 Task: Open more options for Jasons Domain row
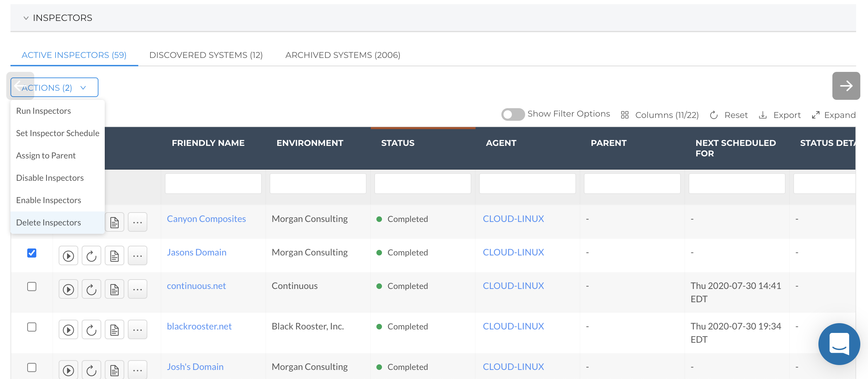138,256
